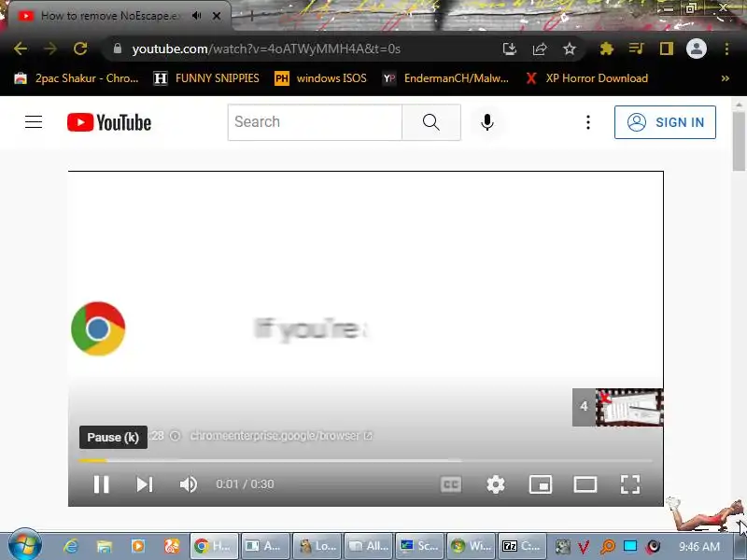This screenshot has height=560, width=747.
Task: Click the address bar URL
Action: 266,49
